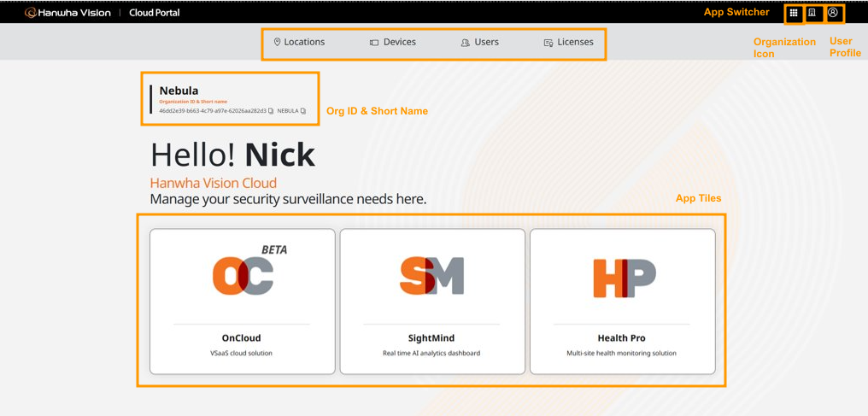Copy the Organization ID with its copy icon
The image size is (868, 416).
(x=271, y=111)
